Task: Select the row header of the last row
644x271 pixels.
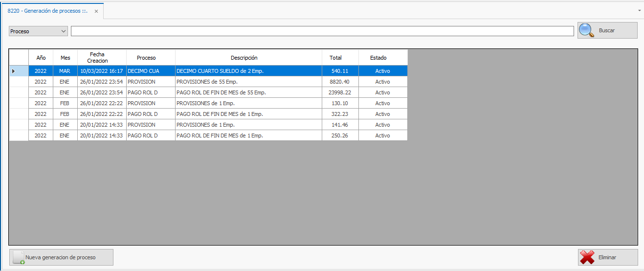Action: [19, 135]
